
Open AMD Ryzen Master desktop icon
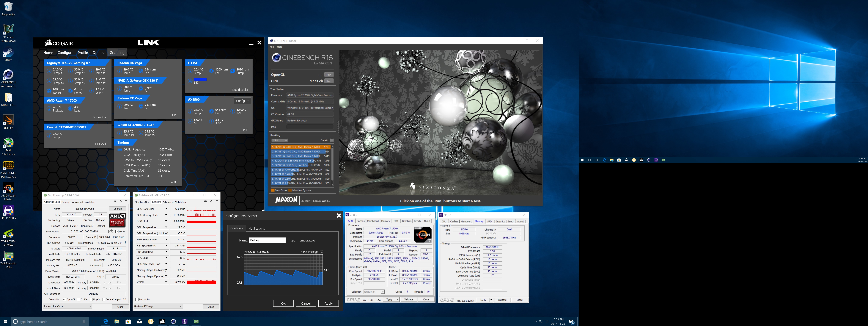click(x=8, y=192)
